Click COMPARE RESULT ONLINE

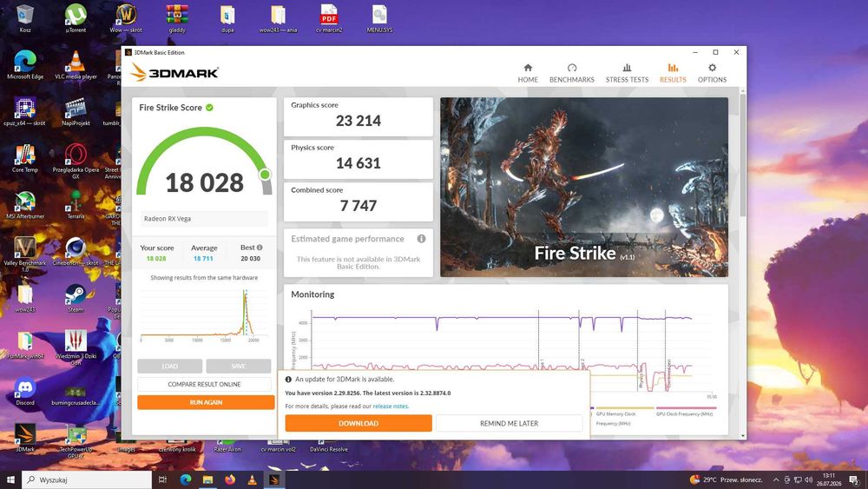tap(204, 384)
